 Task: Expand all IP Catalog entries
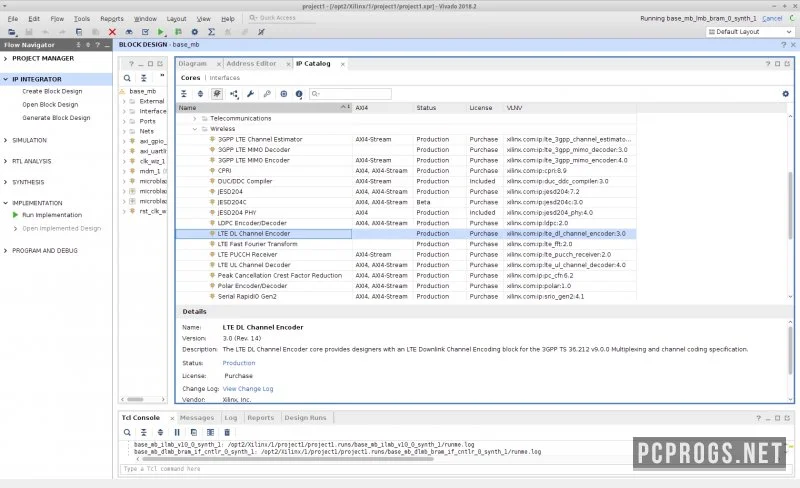201,94
